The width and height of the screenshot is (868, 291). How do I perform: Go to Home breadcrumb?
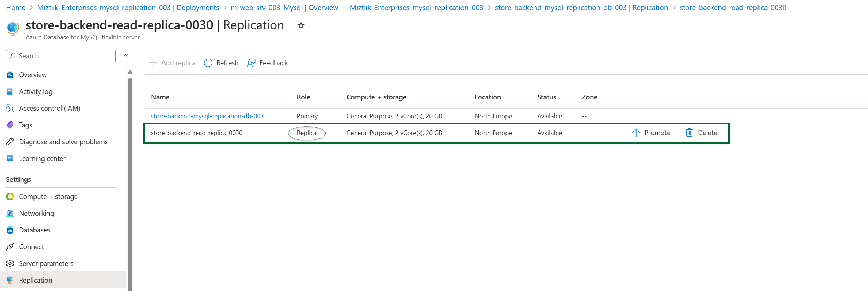(16, 8)
